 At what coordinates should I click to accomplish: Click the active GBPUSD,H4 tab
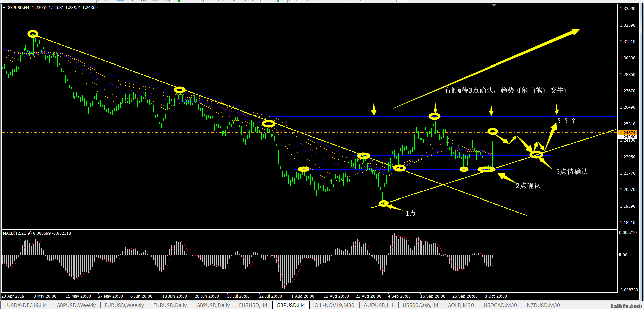(x=291, y=305)
